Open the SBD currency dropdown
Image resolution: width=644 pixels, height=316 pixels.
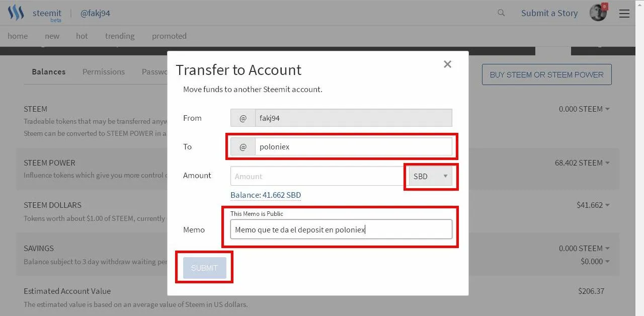point(430,176)
